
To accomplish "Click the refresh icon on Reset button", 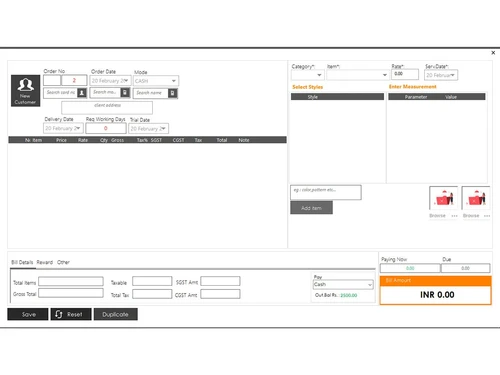I will click(x=59, y=314).
